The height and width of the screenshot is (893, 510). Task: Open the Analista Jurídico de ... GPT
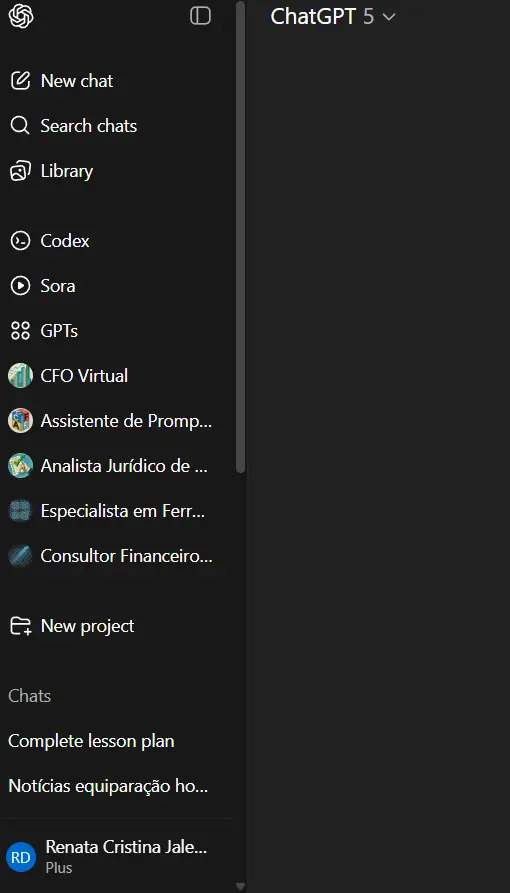[114, 466]
